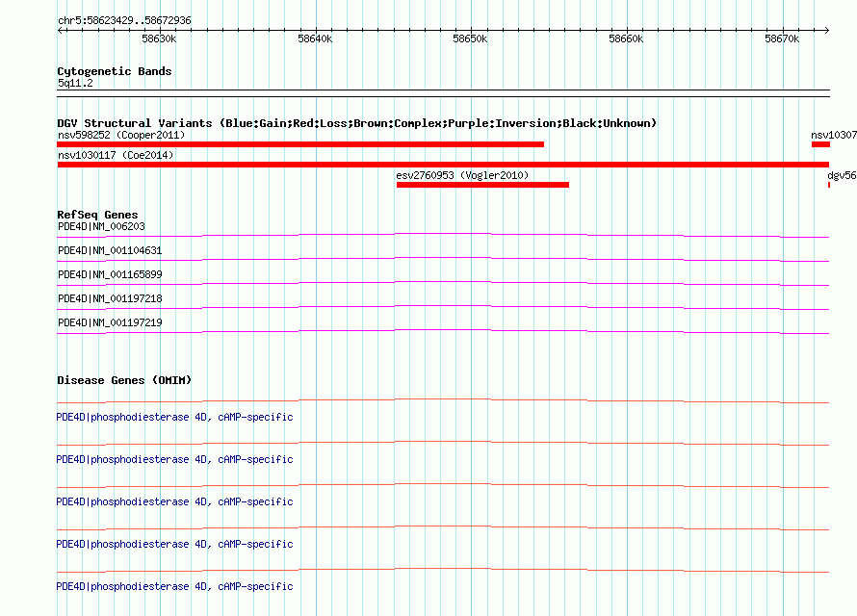Click the 58670k ruler tick label
This screenshot has width=857, height=616.
click(x=782, y=38)
